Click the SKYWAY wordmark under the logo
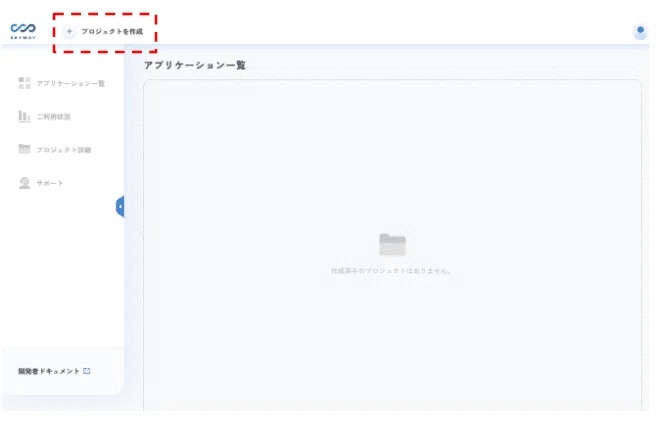Image resolution: width=665 pixels, height=430 pixels. [x=22, y=39]
